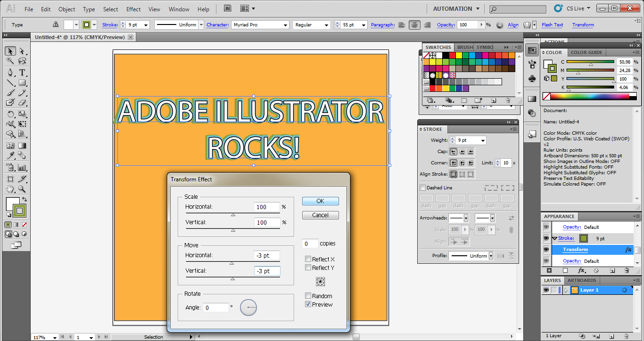Open the Object menu

[66, 9]
